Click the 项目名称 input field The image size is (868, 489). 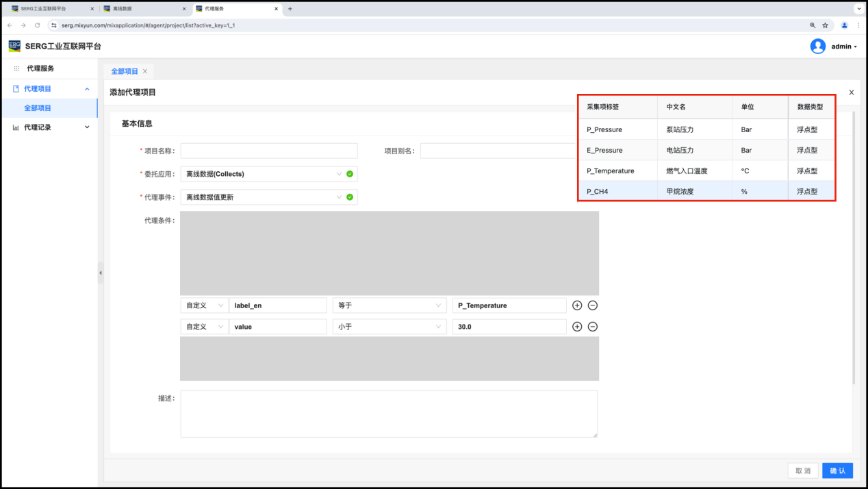click(x=268, y=151)
